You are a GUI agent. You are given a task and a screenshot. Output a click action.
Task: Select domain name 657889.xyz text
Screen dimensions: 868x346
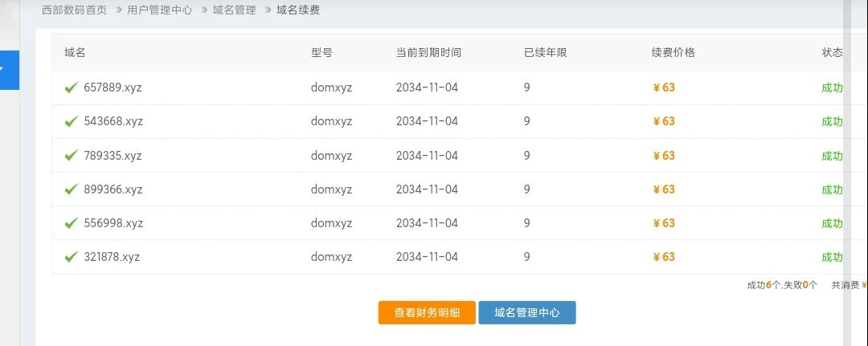[x=113, y=88]
